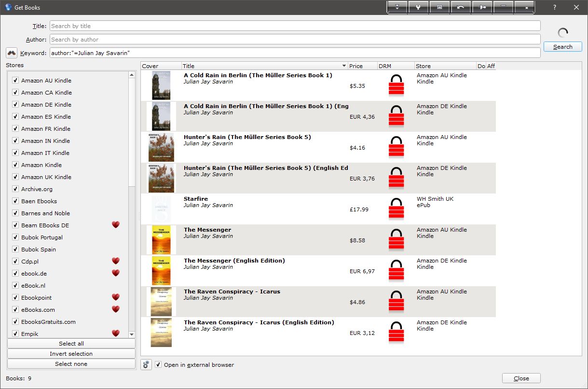Sort by the Store column header
This screenshot has width=588, height=389.
445,66
